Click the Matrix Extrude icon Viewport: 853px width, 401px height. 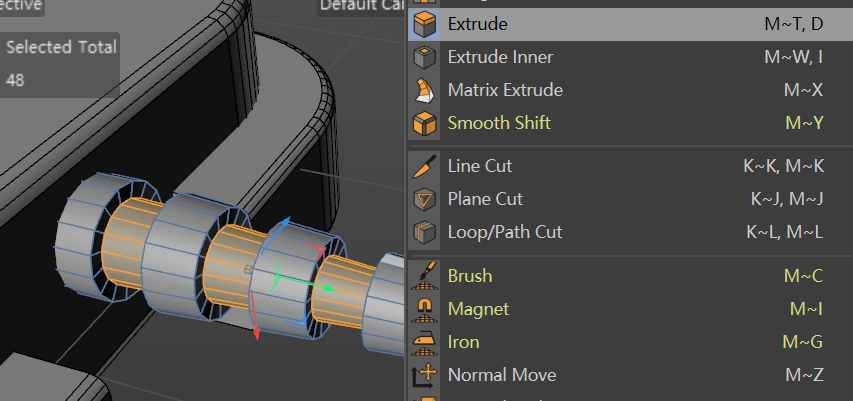(x=424, y=90)
